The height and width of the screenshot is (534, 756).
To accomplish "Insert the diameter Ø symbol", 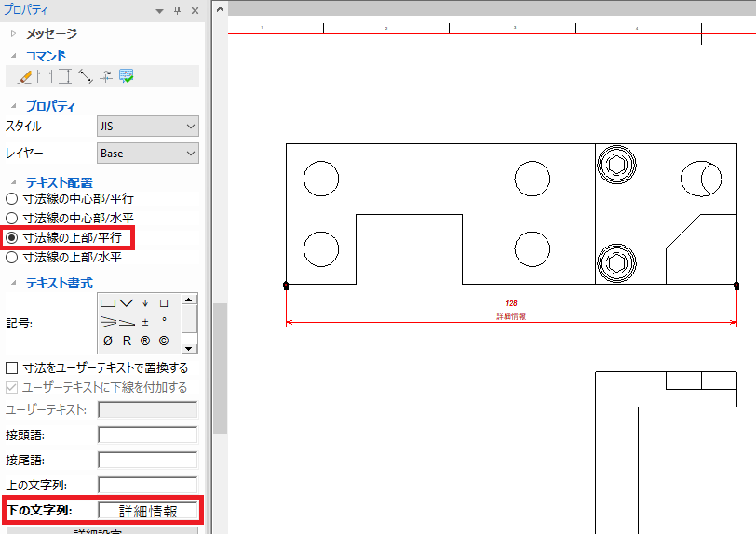I will coord(108,340).
